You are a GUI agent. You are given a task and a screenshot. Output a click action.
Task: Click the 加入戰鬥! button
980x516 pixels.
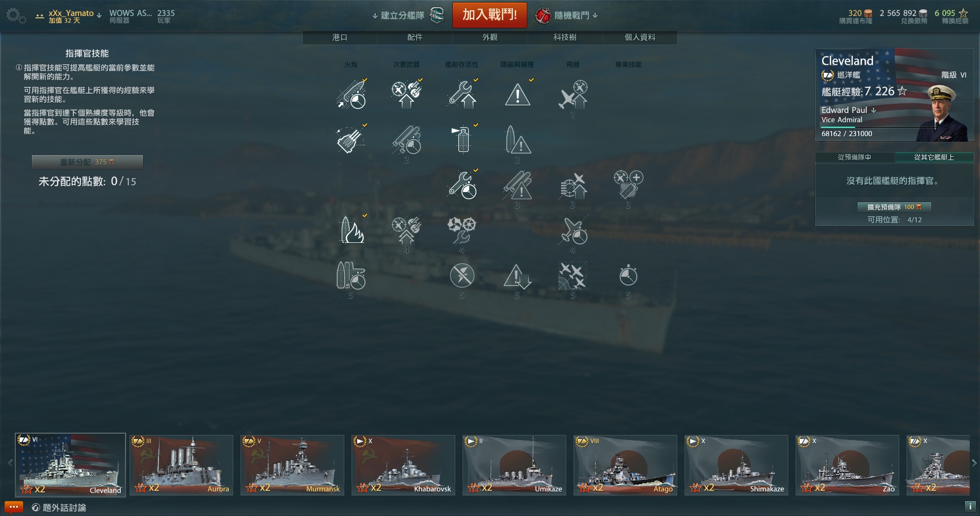coord(490,15)
